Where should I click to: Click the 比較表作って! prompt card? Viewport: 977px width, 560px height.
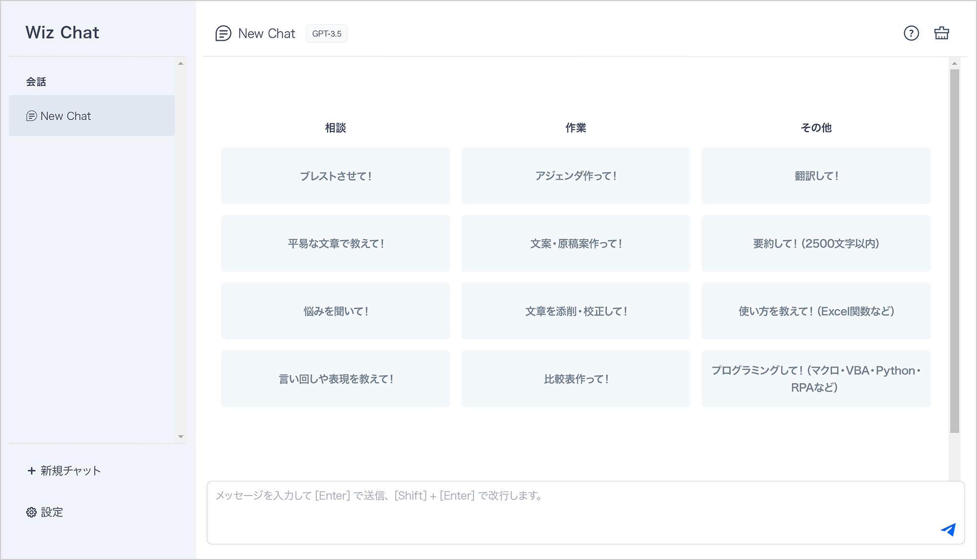click(575, 379)
